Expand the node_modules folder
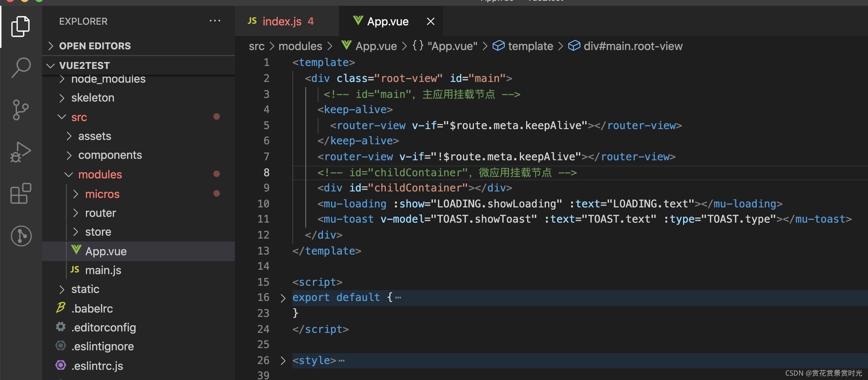The width and height of the screenshot is (868, 380). tap(139, 79)
